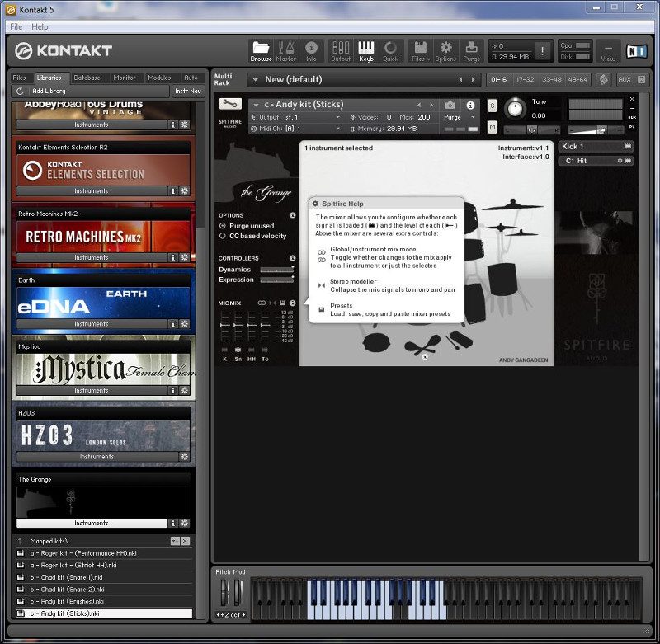Viewport: 660px width, 644px height.
Task: Show rack page 17-32
Action: click(x=525, y=79)
